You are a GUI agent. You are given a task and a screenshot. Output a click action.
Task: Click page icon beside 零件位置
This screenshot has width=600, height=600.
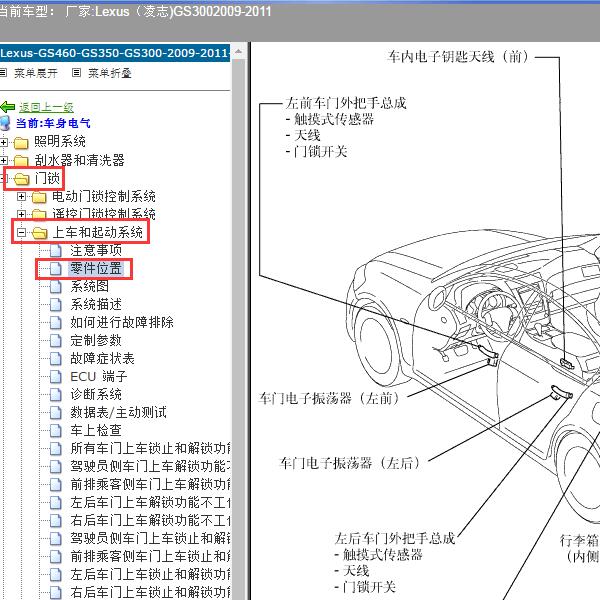(x=56, y=269)
